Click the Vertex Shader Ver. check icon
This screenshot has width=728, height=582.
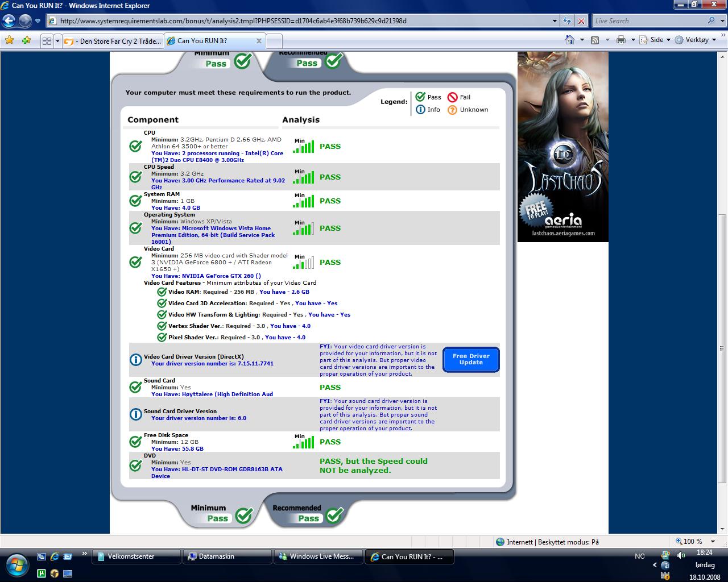pyautogui.click(x=162, y=326)
